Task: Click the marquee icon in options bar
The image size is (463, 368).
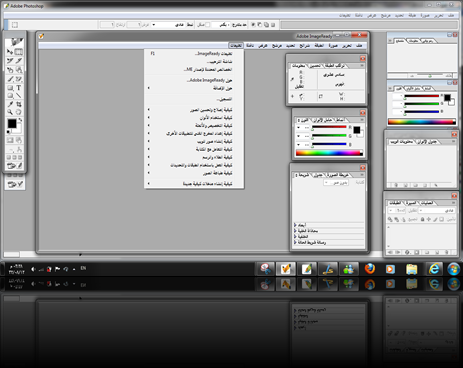Action: [x=15, y=25]
